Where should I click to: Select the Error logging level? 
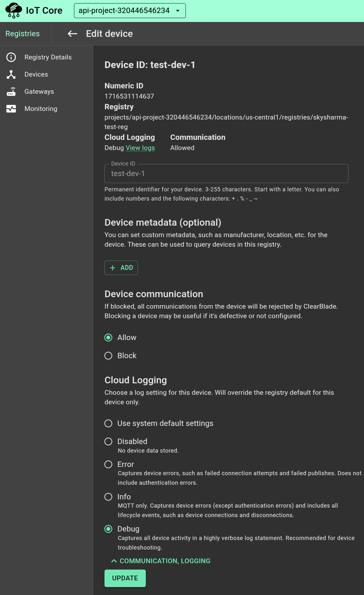108,464
